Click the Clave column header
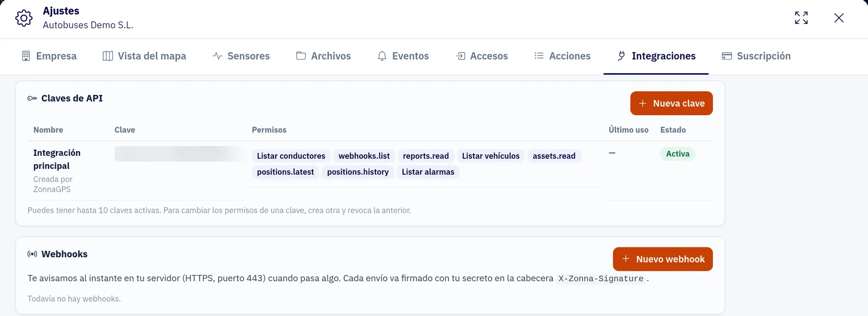868x316 pixels. pos(125,130)
